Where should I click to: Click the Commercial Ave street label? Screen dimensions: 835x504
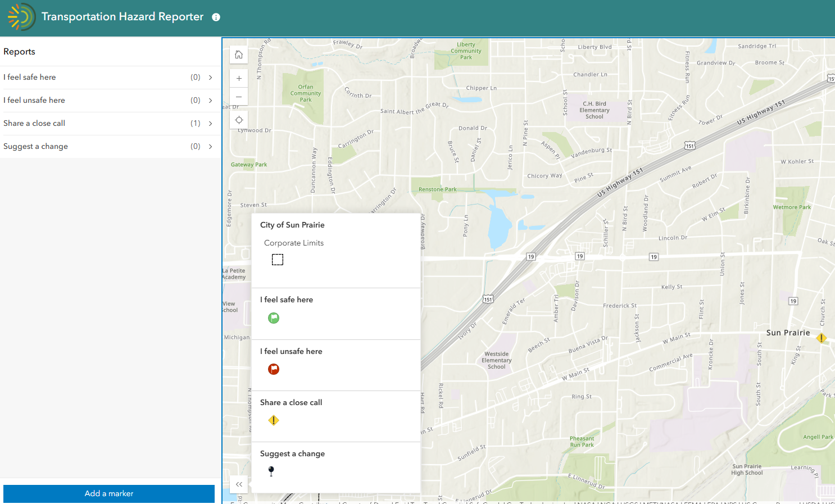pos(671,363)
